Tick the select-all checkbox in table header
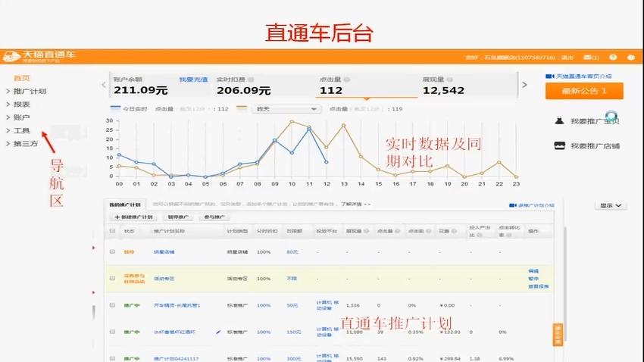Image resolution: width=644 pixels, height=362 pixels. coord(112,231)
